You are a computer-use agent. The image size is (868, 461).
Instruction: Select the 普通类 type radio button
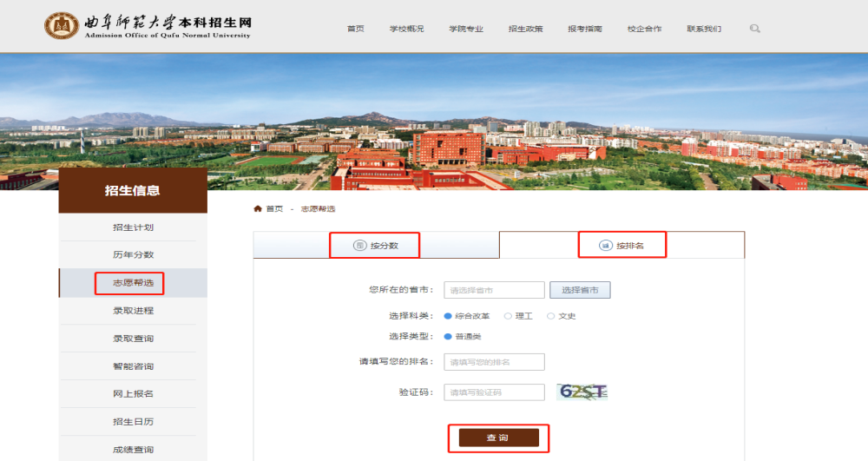click(x=448, y=336)
